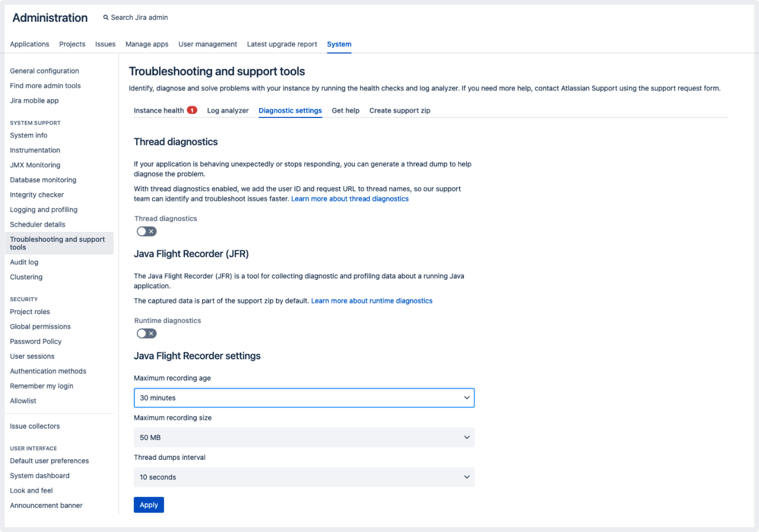The image size is (759, 532).
Task: Open Learn more about thread diagnostics link
Action: tap(350, 199)
